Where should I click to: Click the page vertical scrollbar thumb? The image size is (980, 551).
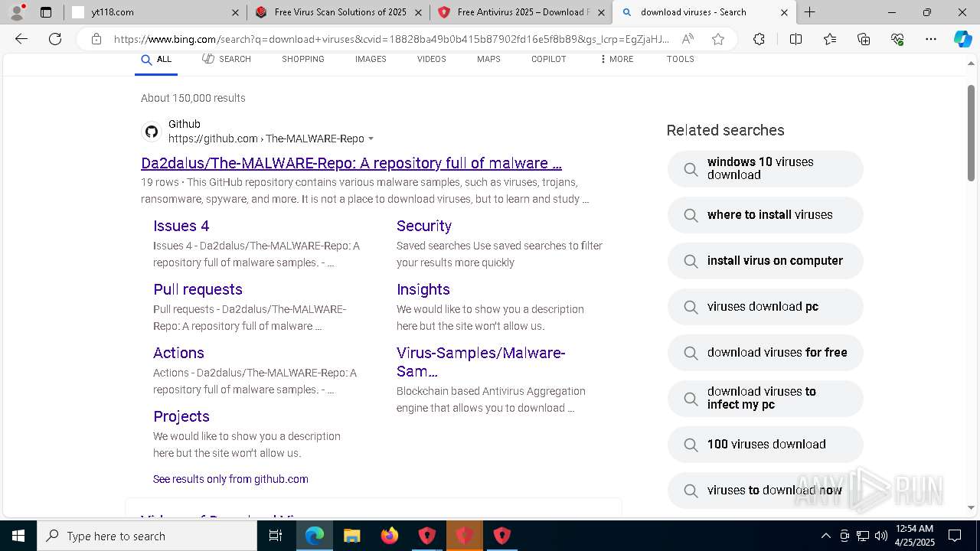(971, 132)
